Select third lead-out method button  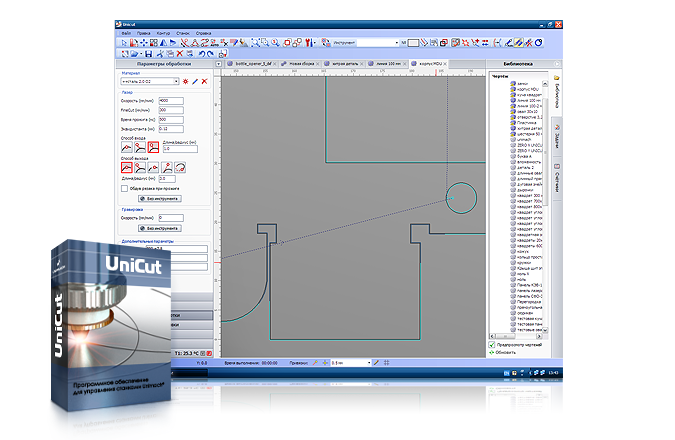pyautogui.click(x=153, y=167)
